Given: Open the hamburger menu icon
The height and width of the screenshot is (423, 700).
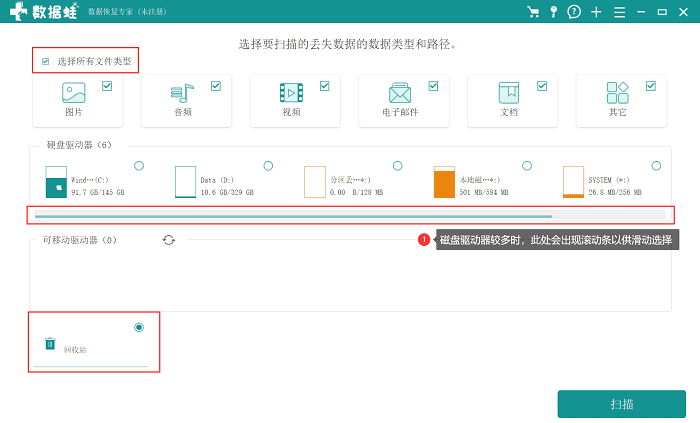Looking at the screenshot, I should [x=619, y=12].
